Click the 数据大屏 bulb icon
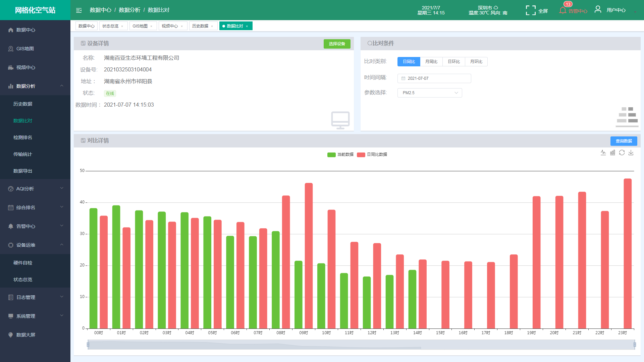This screenshot has width=644, height=362. click(11, 335)
